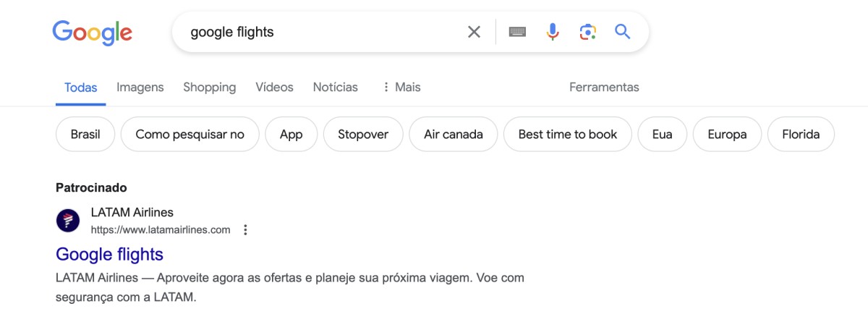Open the Ferramentas search tools
868x322 pixels.
[x=604, y=88]
